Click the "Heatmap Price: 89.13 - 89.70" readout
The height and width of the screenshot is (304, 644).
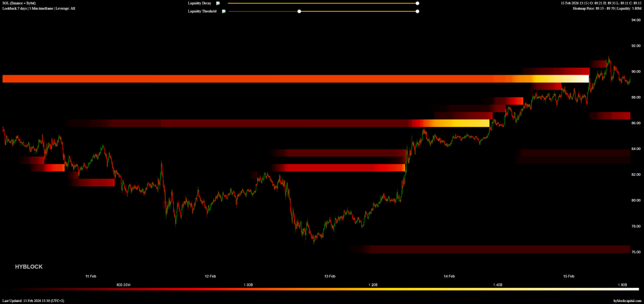point(593,9)
